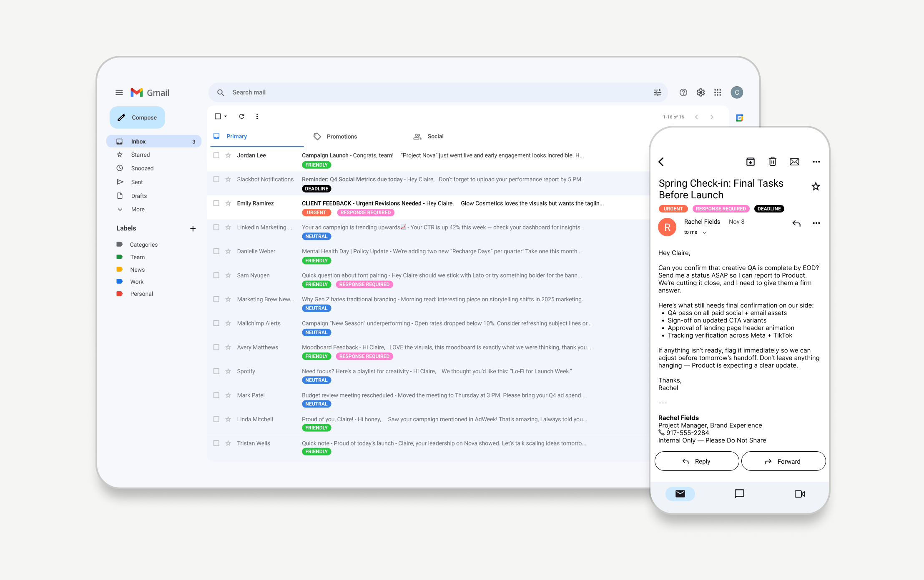Open the Google apps grid
The image size is (924, 580).
tap(718, 92)
